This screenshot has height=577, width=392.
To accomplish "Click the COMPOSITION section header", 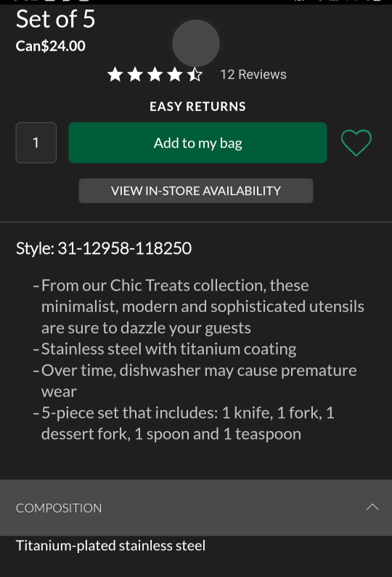I will point(196,508).
